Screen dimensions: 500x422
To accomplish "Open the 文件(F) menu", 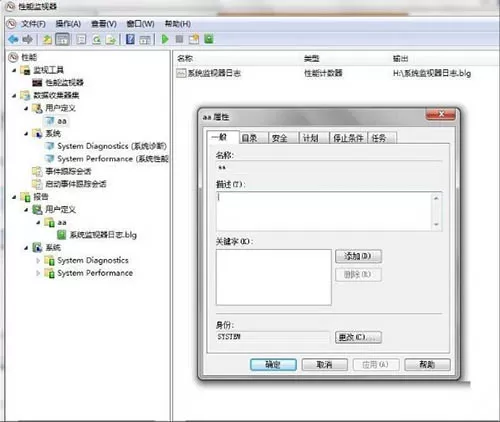I will (x=33, y=24).
